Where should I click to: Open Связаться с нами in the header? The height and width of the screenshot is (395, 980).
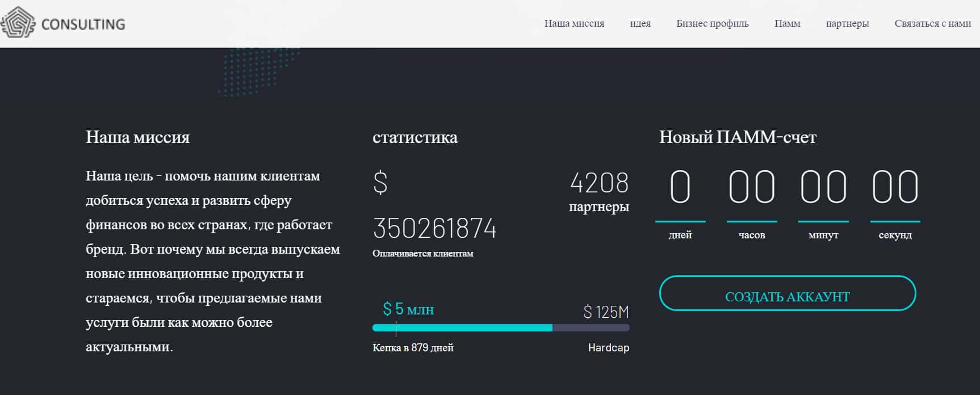pos(932,23)
